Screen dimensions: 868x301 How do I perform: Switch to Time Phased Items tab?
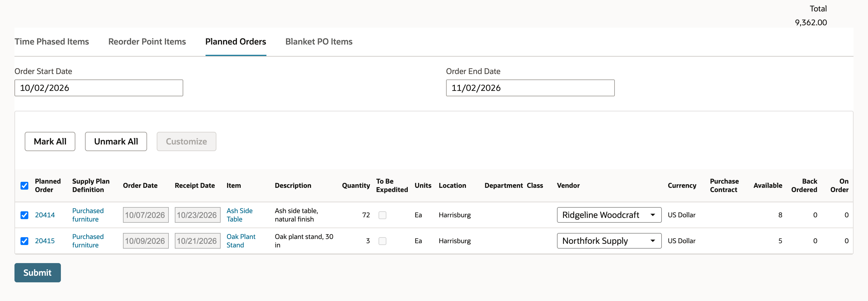click(52, 42)
